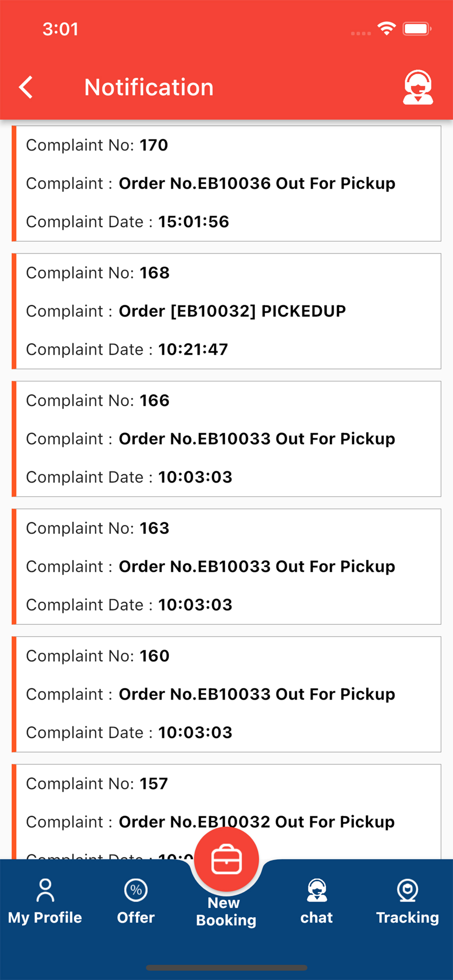
Task: Tap the Offer percent icon
Action: pos(136,890)
